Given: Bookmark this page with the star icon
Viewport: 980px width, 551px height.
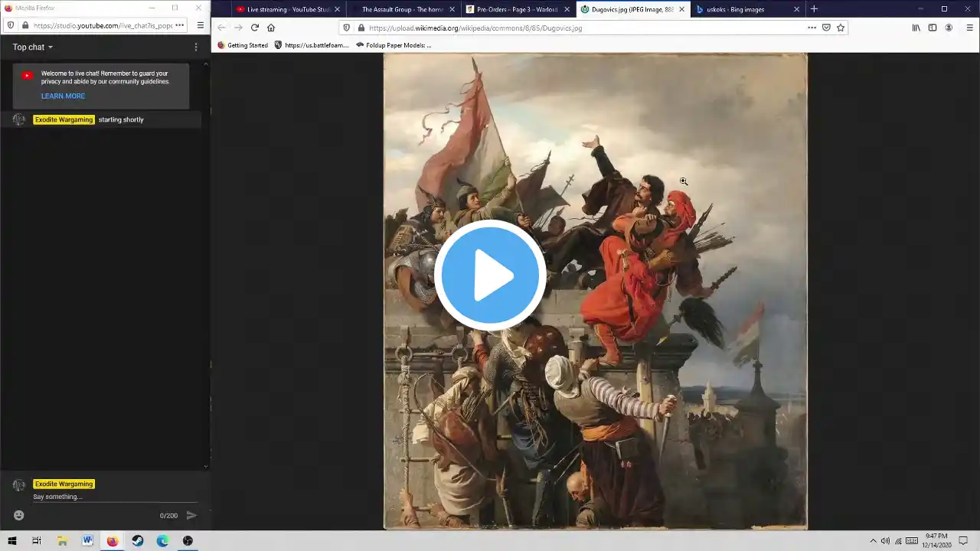Looking at the screenshot, I should (x=841, y=28).
